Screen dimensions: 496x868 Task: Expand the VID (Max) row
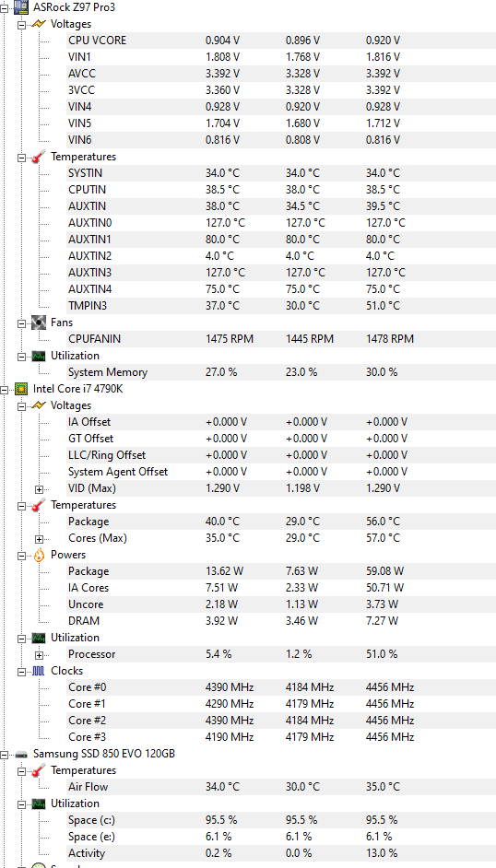39,488
